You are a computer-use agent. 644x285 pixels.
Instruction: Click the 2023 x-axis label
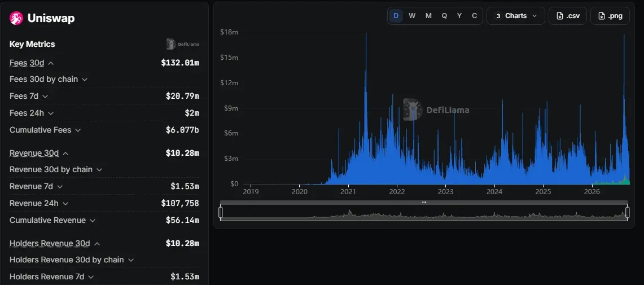446,192
